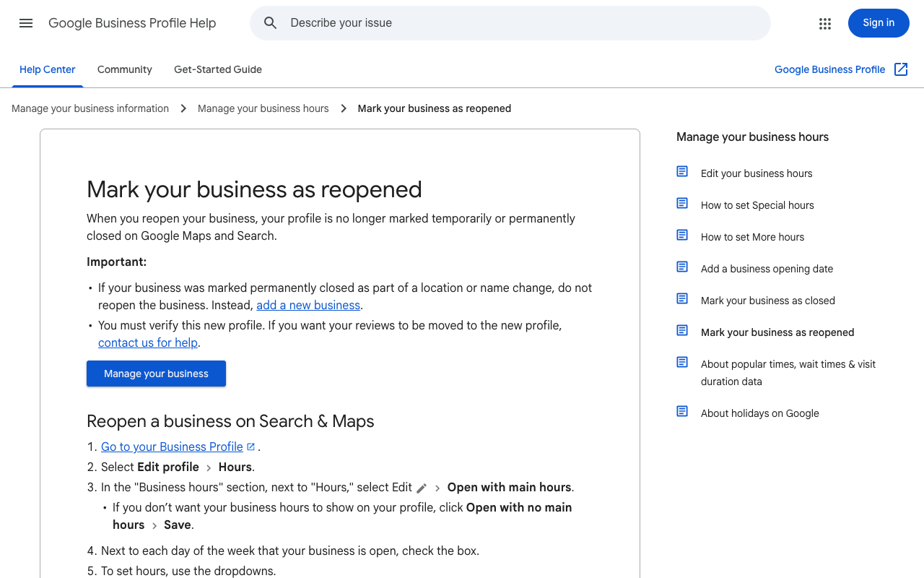Click the article icon beside How to set More hours

682,235
